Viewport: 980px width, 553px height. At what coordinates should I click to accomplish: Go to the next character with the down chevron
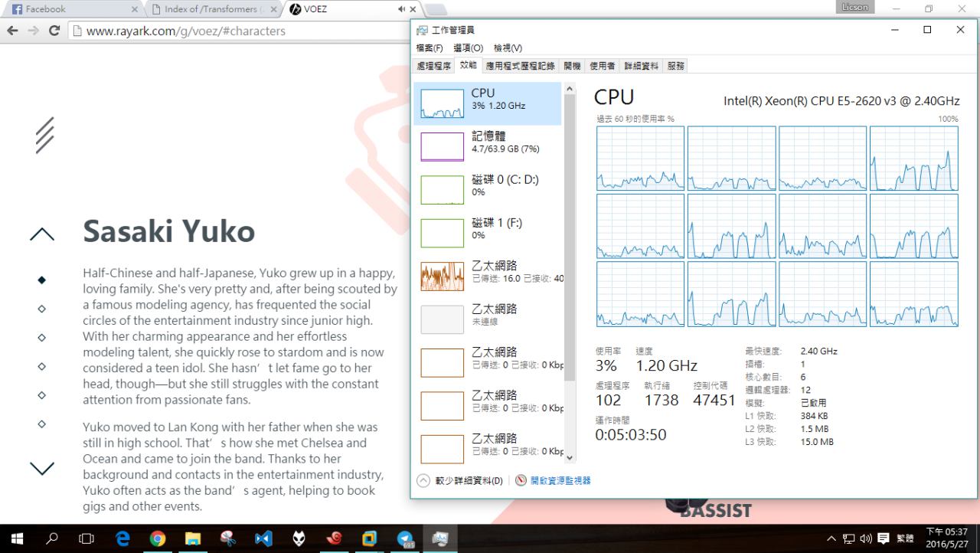(x=42, y=467)
